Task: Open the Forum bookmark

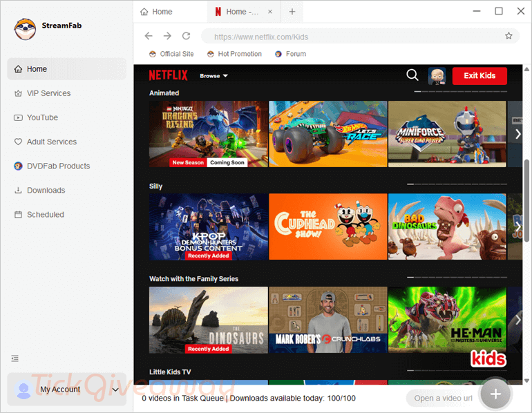Action: click(290, 54)
